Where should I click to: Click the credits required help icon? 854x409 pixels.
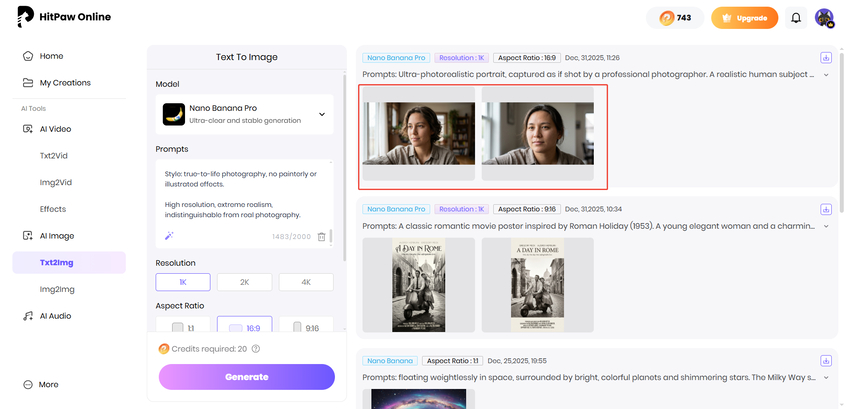(x=255, y=349)
